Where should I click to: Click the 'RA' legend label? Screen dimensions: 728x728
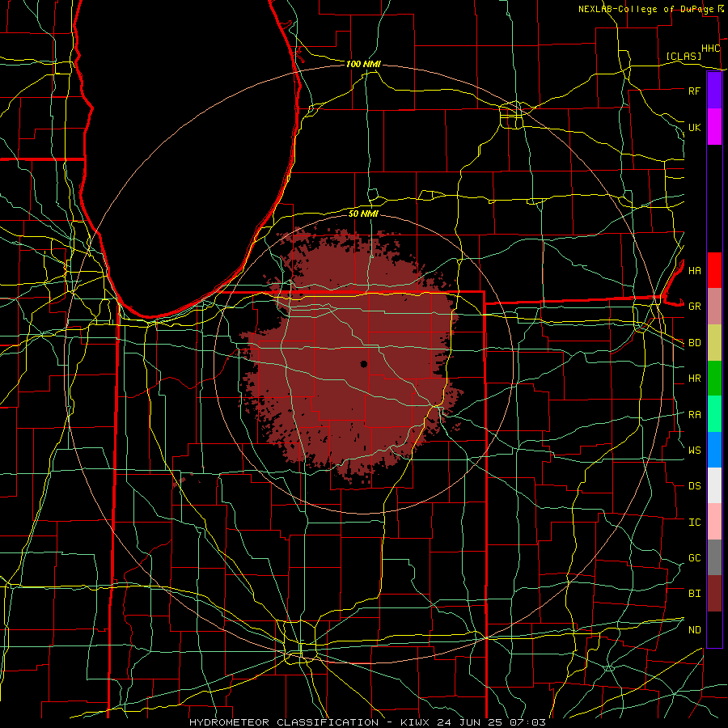pyautogui.click(x=694, y=415)
